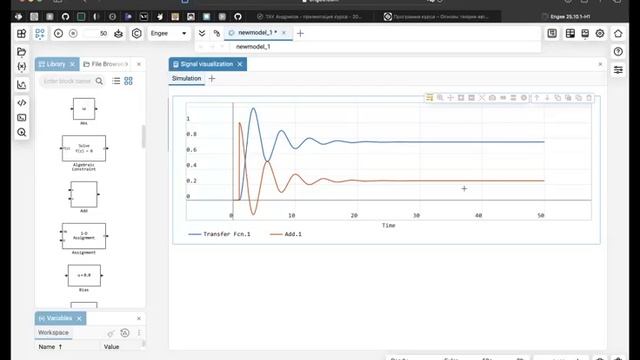Open the command line icon in sidebar
This screenshot has height=360, width=640.
tap(22, 118)
